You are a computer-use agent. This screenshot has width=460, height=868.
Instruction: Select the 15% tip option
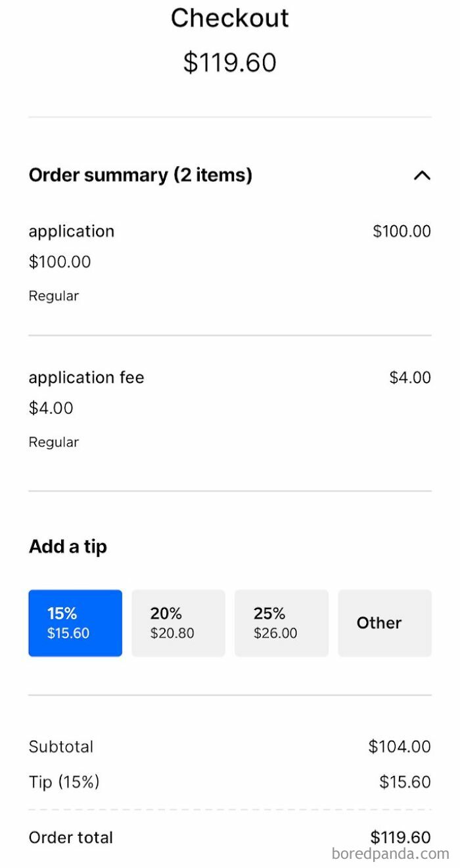click(74, 622)
